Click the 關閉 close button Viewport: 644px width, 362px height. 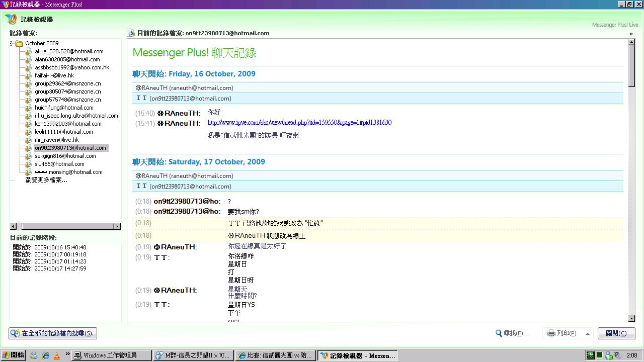[x=616, y=333]
